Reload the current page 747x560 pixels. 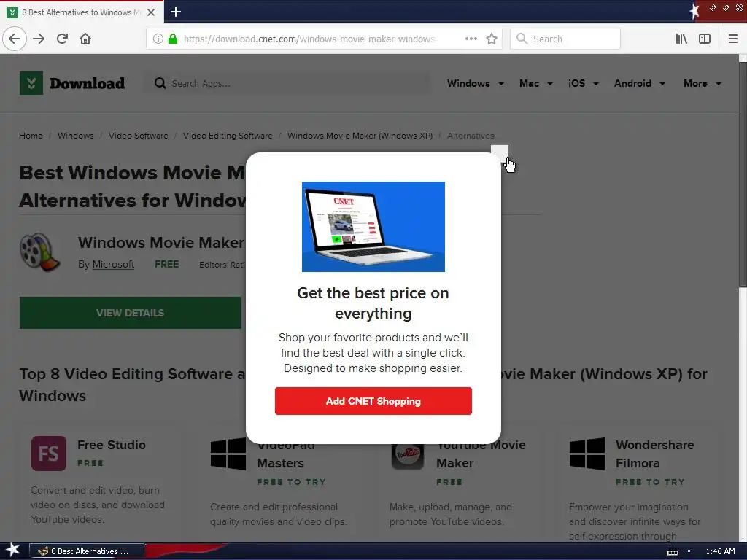click(62, 39)
